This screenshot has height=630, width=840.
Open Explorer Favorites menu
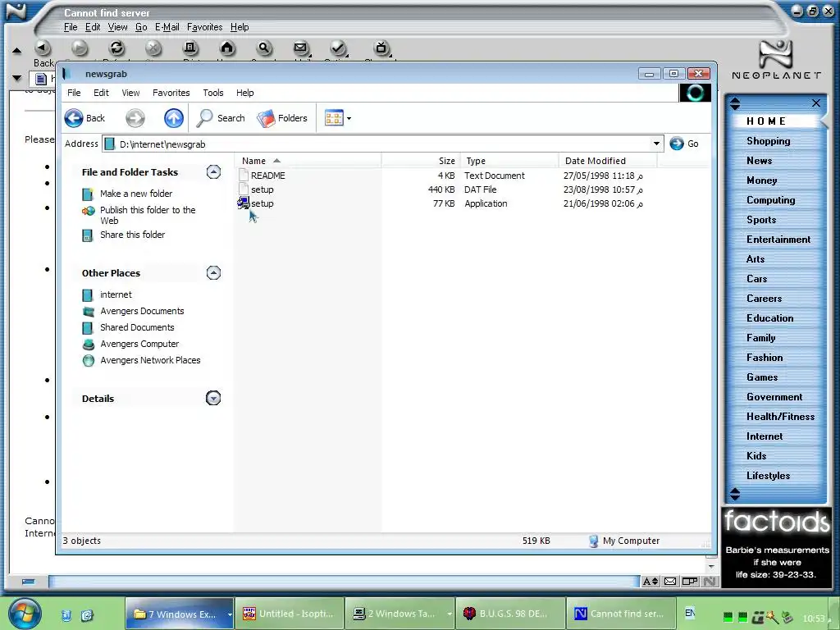point(171,93)
